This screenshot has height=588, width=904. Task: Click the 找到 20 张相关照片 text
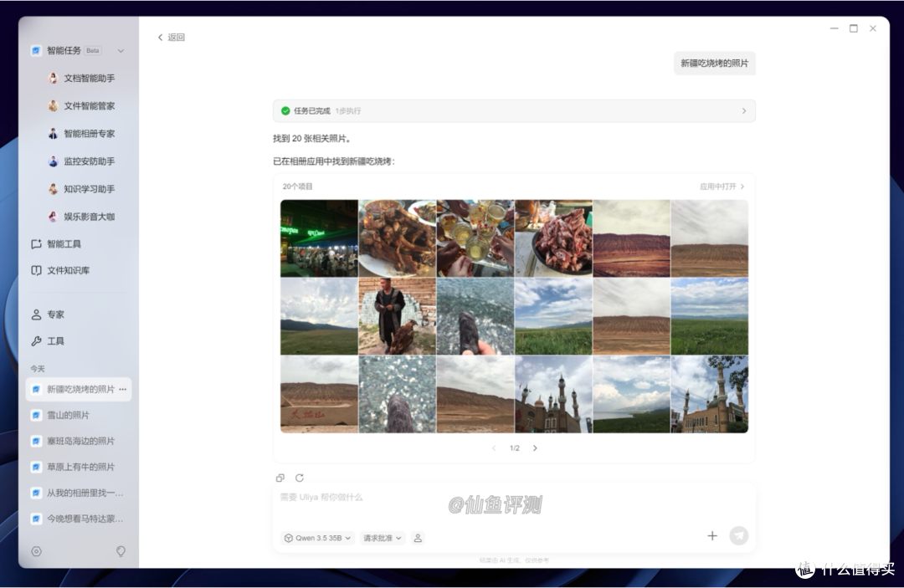coord(312,138)
